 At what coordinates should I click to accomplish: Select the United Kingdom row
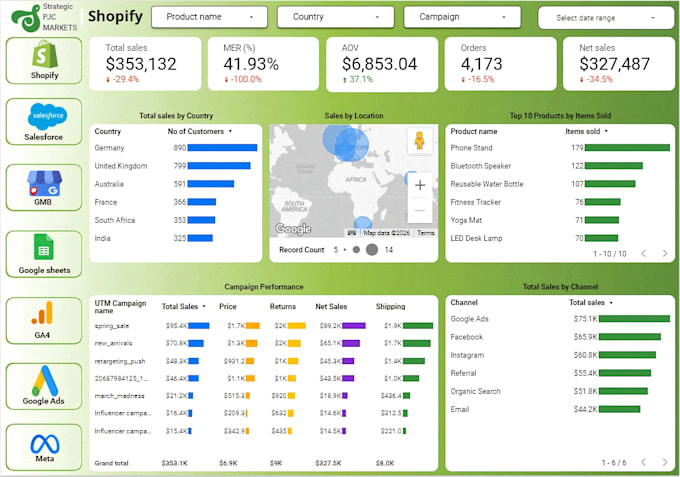176,166
